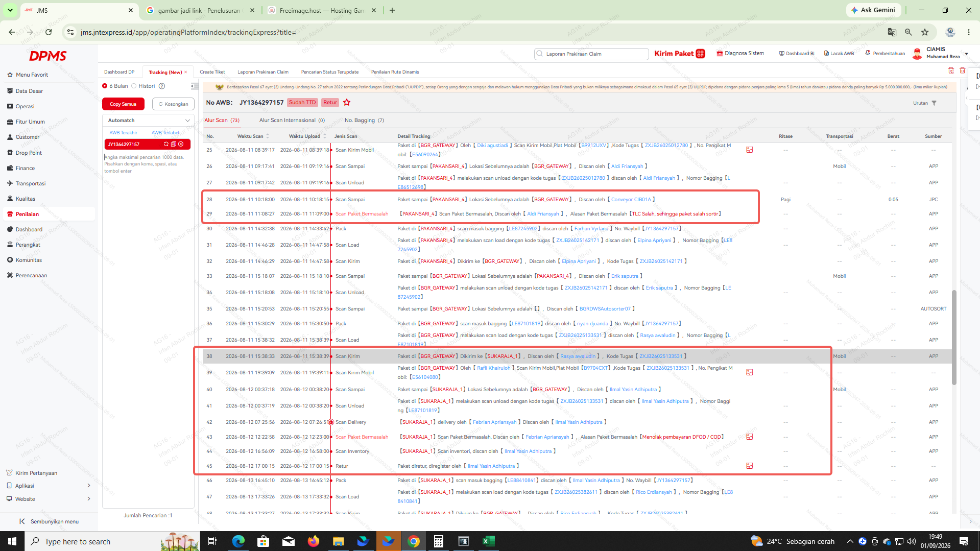Switch to the No. Bagging tab
This screenshot has height=551, width=980.
[x=364, y=121]
